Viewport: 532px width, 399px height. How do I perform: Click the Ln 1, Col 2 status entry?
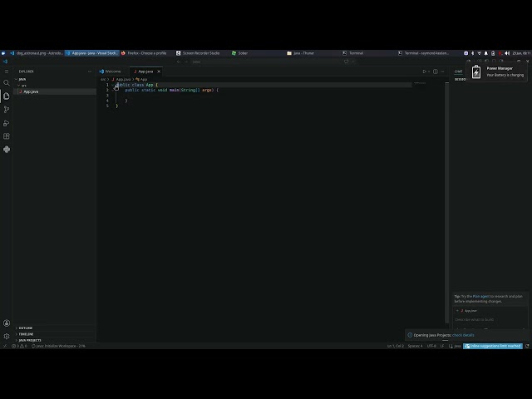396,346
